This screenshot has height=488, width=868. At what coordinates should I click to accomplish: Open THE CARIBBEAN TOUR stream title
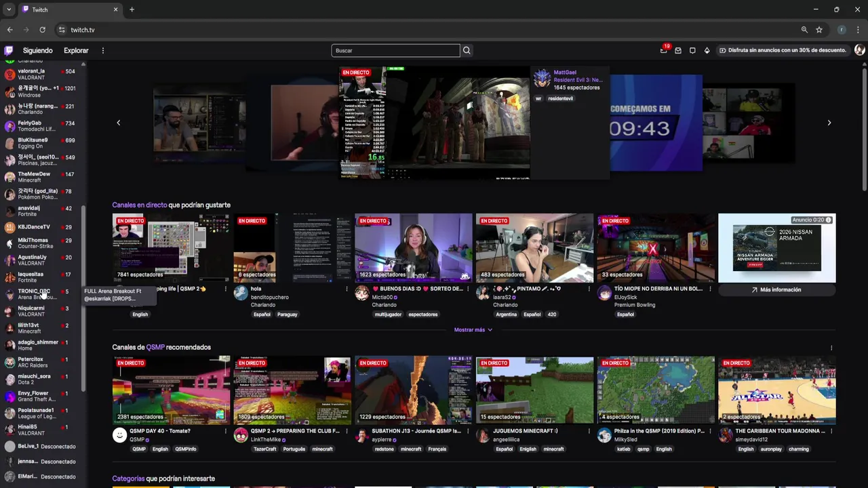click(780, 431)
